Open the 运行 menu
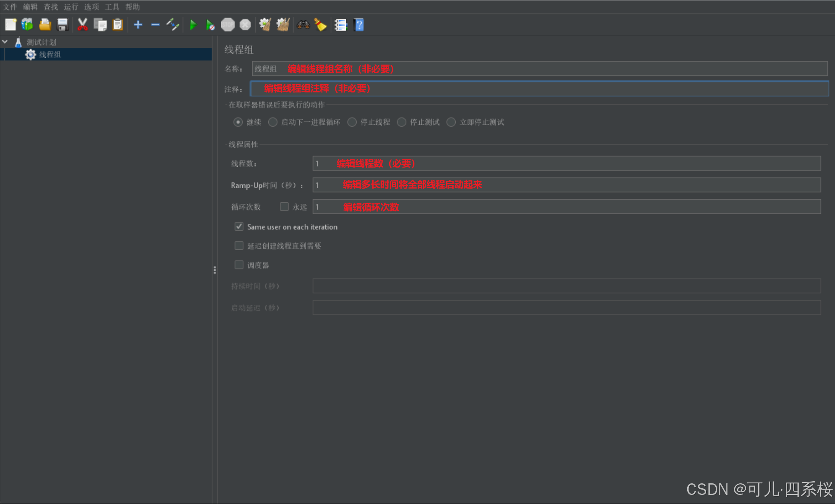Viewport: 835px width, 504px height. coord(71,7)
